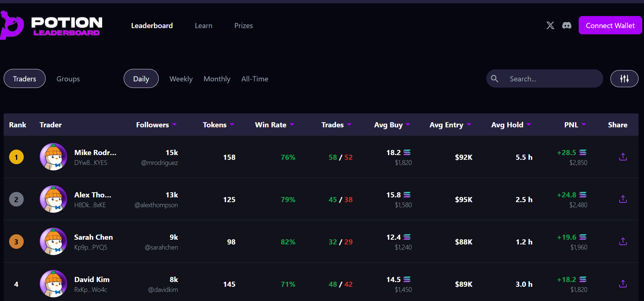Viewport: 644px width, 301px height.
Task: Click Solana icon beside 14.5 avg buy
Action: coord(407,279)
